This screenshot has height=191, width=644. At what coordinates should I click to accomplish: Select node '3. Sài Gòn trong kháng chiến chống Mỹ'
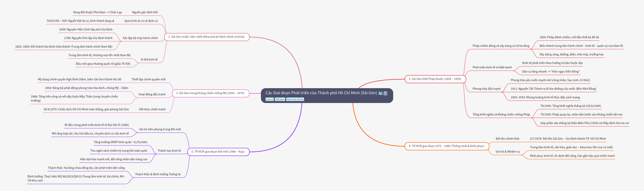tap(210, 93)
